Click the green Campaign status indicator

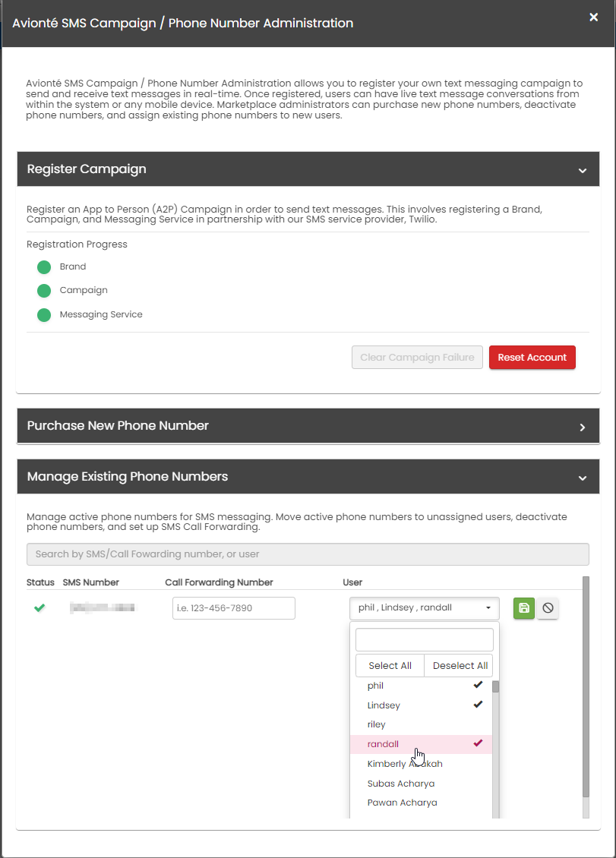pyautogui.click(x=44, y=291)
